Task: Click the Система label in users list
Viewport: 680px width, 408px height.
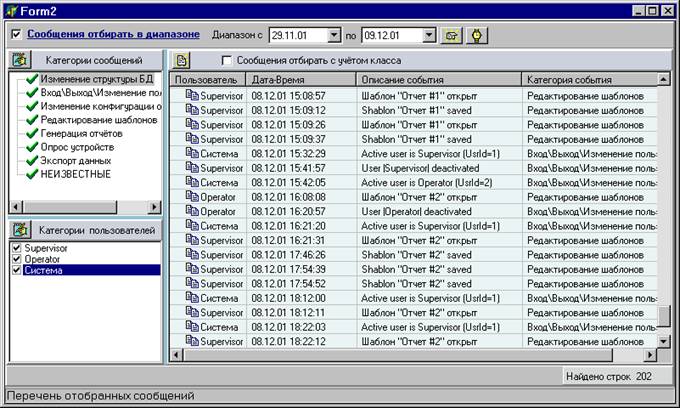Action: point(43,270)
